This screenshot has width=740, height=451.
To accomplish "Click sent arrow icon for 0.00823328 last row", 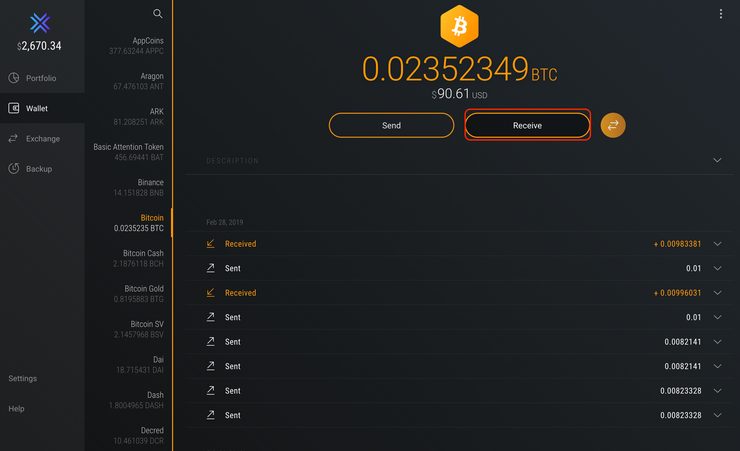I will pyautogui.click(x=210, y=415).
